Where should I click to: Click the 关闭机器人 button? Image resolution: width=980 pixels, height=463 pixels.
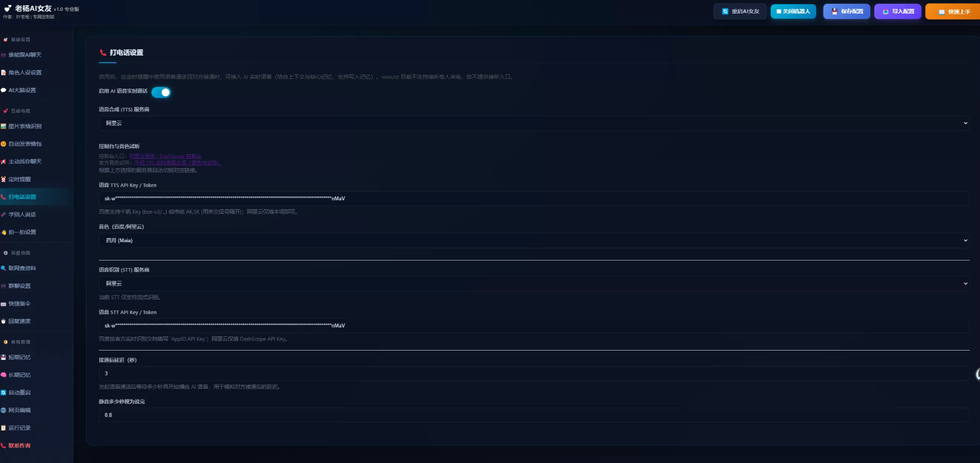tap(793, 12)
